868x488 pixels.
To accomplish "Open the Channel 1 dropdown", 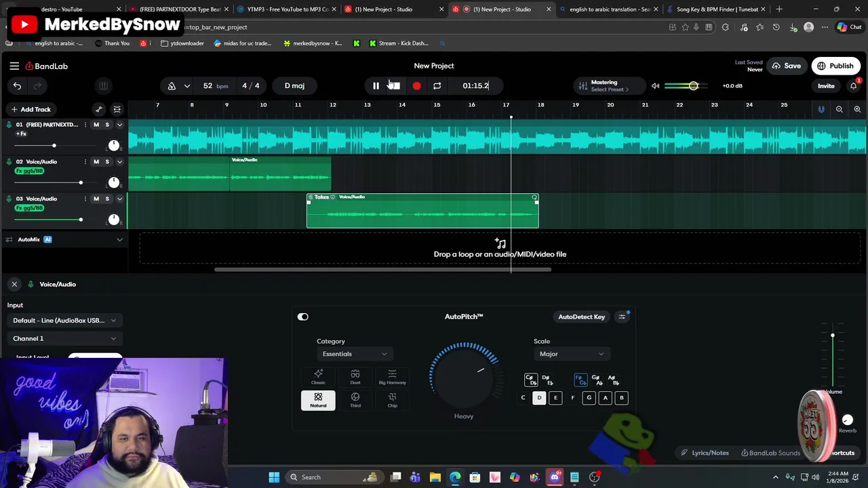I will click(64, 338).
